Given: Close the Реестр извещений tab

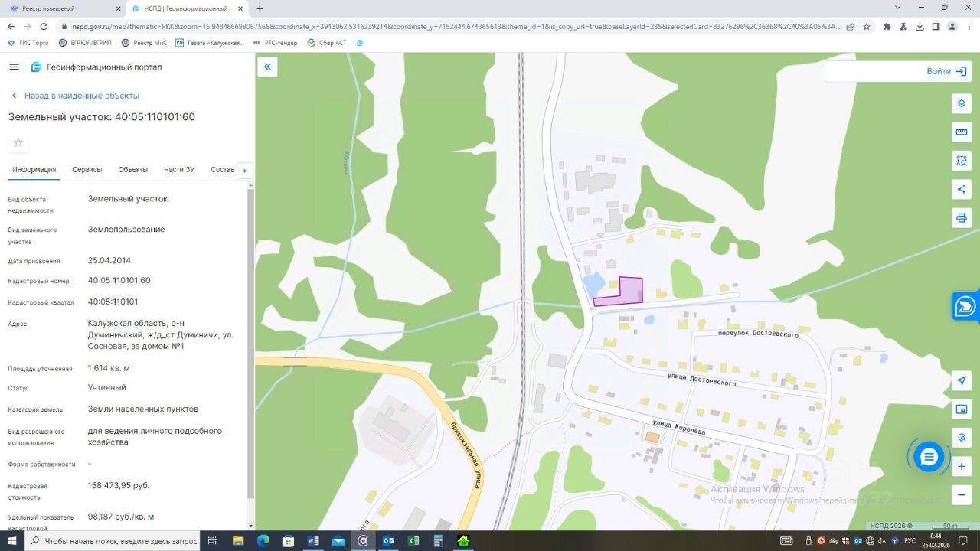Looking at the screenshot, I should pos(118,8).
